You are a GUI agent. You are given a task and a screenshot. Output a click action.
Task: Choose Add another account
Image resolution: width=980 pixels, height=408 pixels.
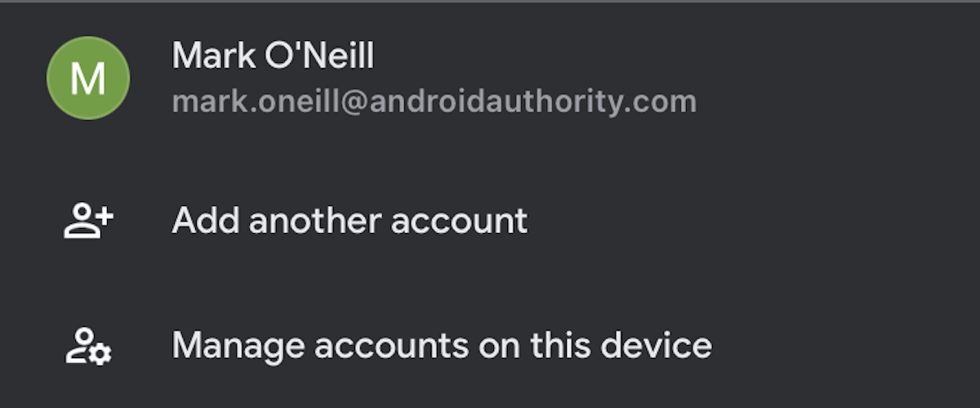click(x=350, y=221)
